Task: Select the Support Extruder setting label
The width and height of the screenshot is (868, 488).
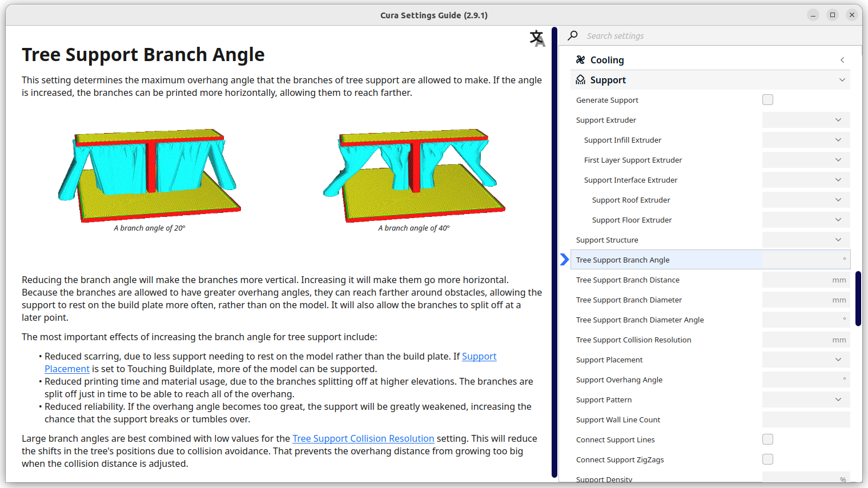Action: [606, 120]
